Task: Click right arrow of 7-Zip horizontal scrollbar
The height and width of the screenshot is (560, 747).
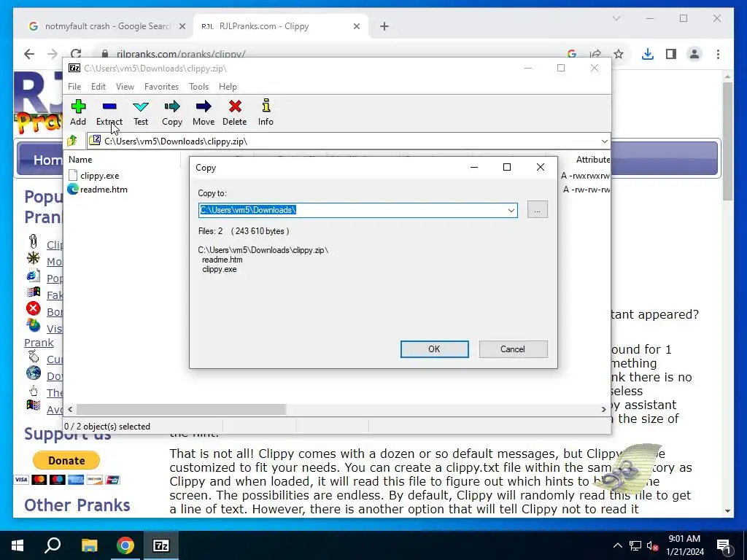Action: coord(603,410)
